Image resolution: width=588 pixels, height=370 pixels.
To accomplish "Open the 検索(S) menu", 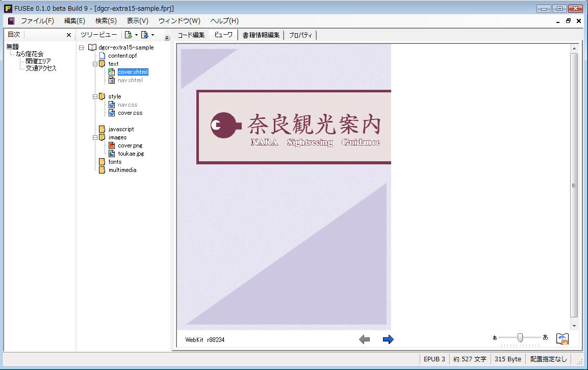I will (106, 21).
